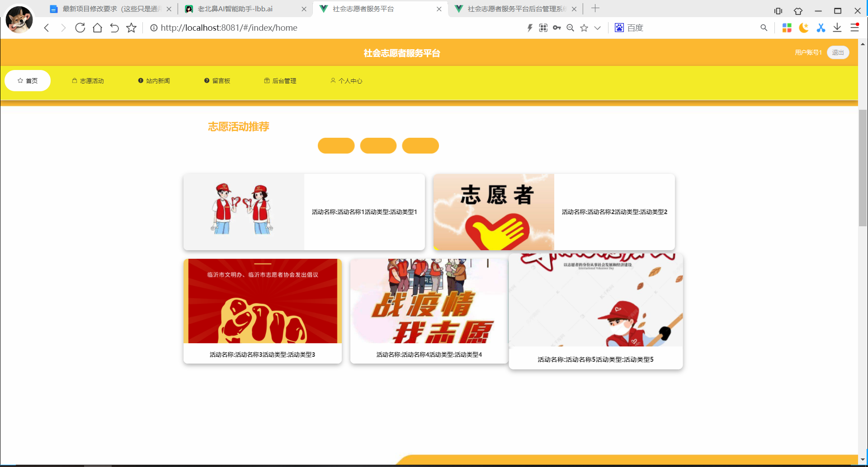
Task: Open 后台管理 menu item
Action: coord(280,81)
